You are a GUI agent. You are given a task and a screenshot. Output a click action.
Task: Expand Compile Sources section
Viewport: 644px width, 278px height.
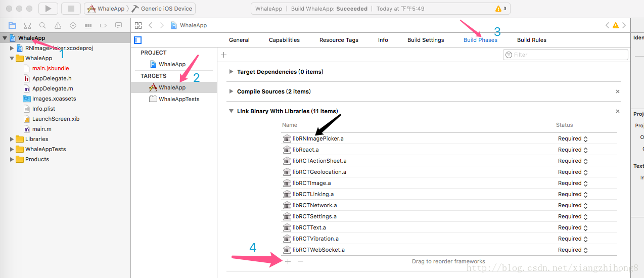click(232, 91)
